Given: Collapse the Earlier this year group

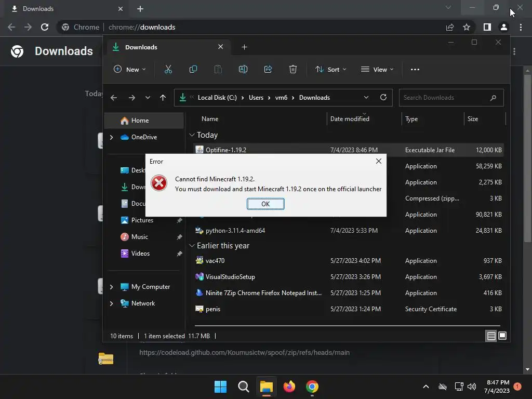Looking at the screenshot, I should tap(192, 246).
